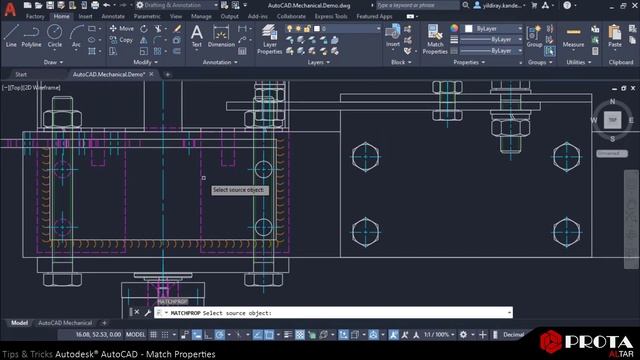
Task: Click the object color wheel icon
Action: (x=454, y=28)
